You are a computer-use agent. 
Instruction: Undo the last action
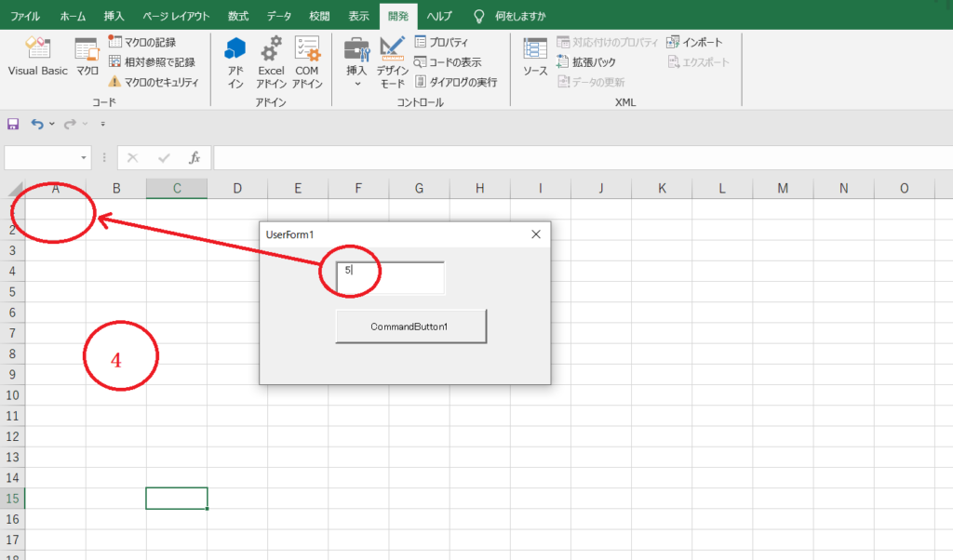tap(37, 124)
